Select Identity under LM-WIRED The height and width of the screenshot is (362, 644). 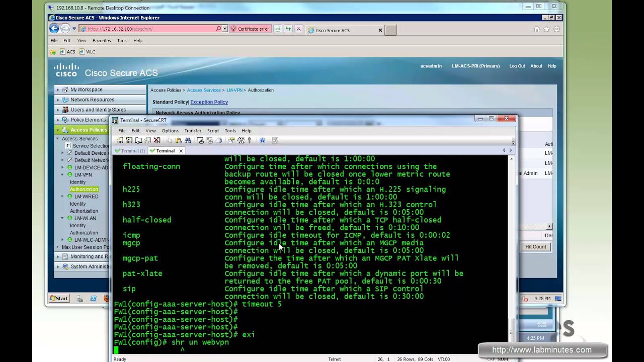tap(78, 204)
